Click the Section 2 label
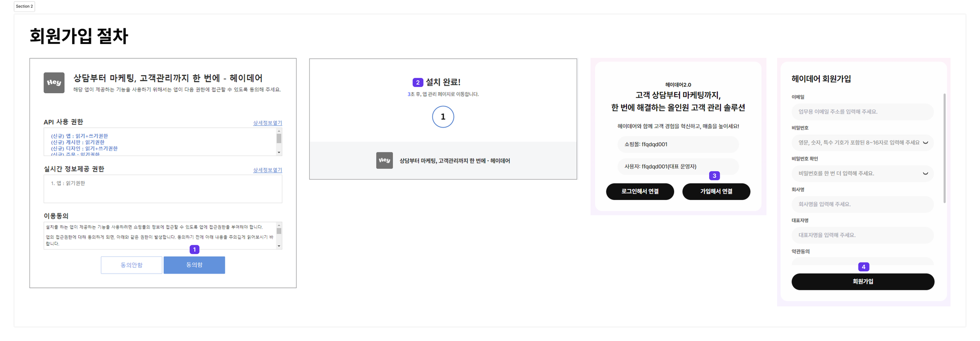The width and height of the screenshot is (980, 341). click(x=24, y=6)
